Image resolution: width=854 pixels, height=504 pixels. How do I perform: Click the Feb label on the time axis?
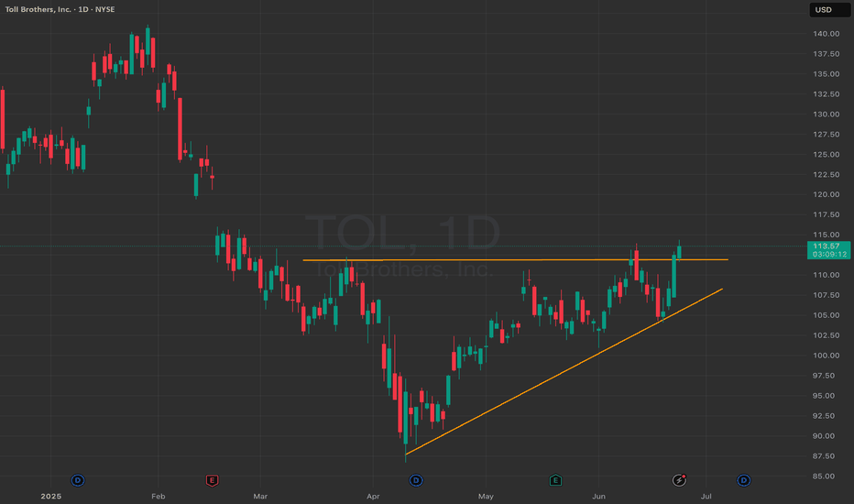coord(158,497)
